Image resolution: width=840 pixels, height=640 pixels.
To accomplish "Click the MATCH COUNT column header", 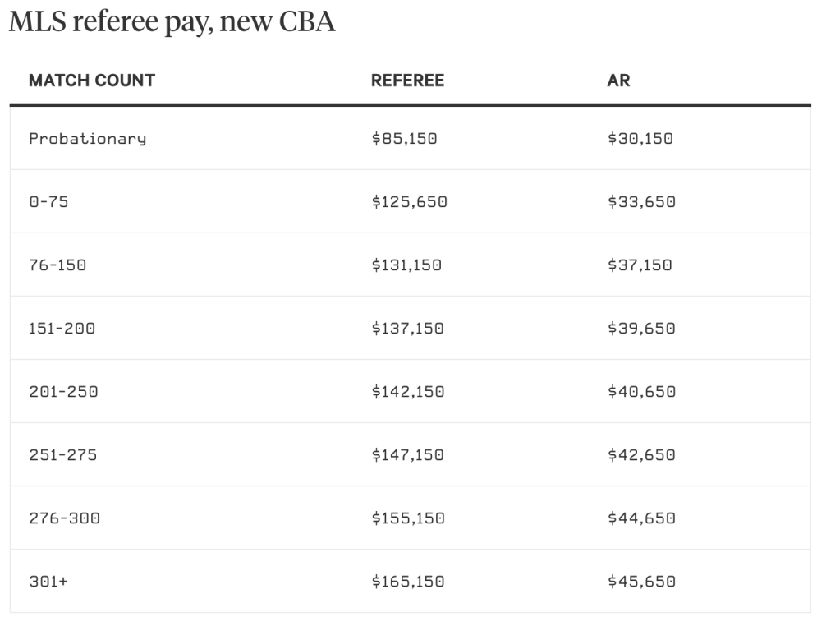I will [92, 81].
